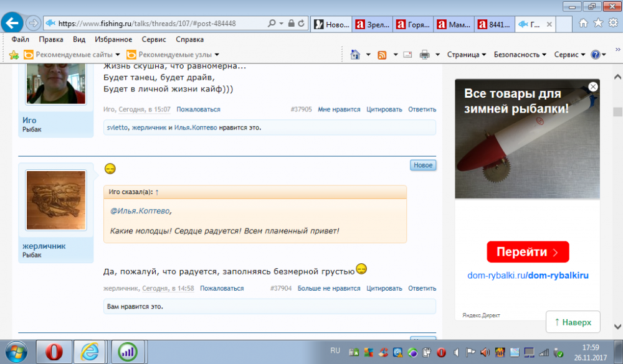Open the Избранное menu
Screen dimensions: 623x364
click(x=113, y=39)
